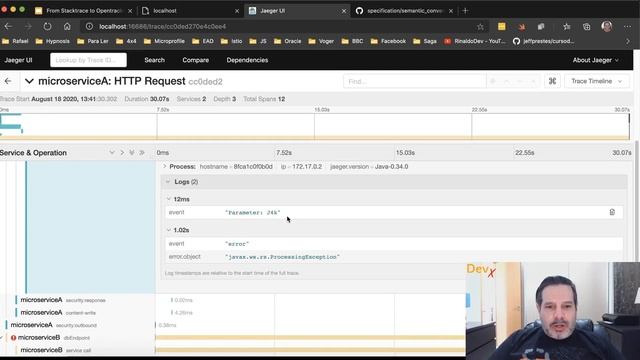Viewport: 640px width, 360px height.
Task: Select microserviceB dbEndpoint span row
Action: tap(78, 338)
